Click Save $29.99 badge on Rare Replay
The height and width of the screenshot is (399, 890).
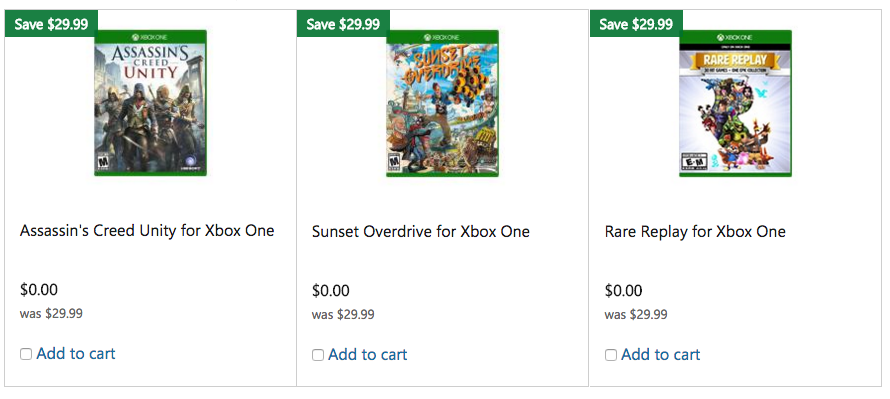pyautogui.click(x=636, y=24)
